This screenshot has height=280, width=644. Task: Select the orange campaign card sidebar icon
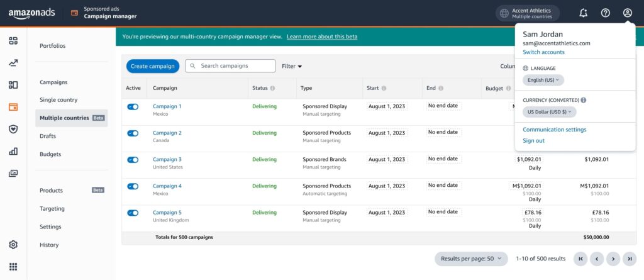13,107
